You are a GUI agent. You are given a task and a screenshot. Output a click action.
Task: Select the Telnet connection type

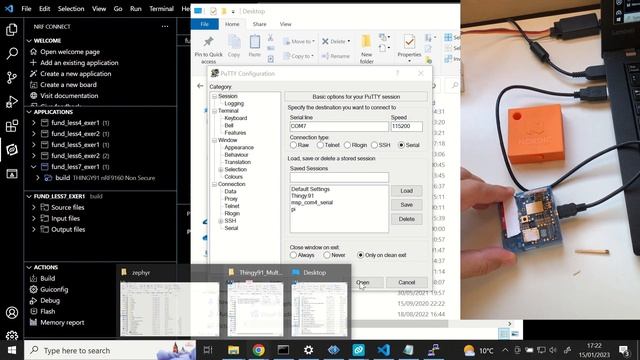[x=320, y=145]
